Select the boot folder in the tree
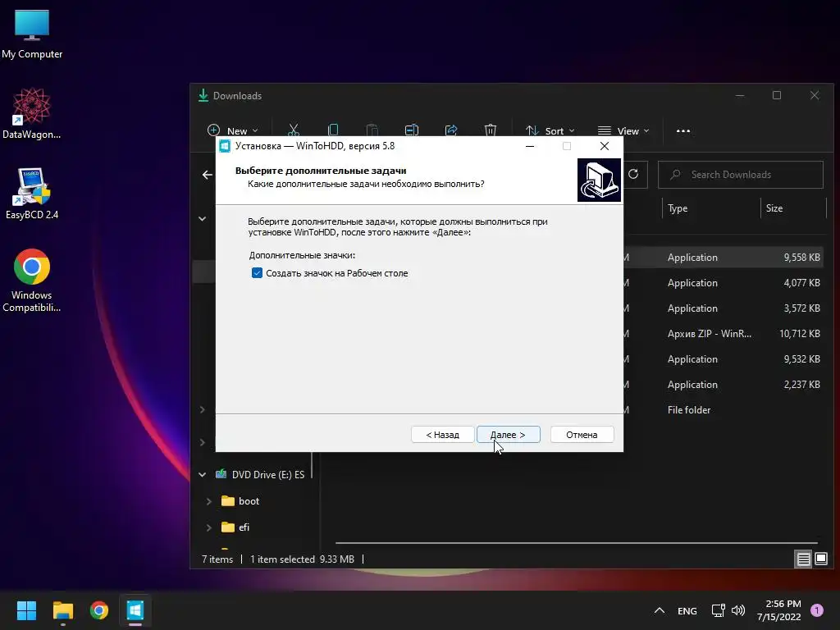The width and height of the screenshot is (840, 630). 240,501
